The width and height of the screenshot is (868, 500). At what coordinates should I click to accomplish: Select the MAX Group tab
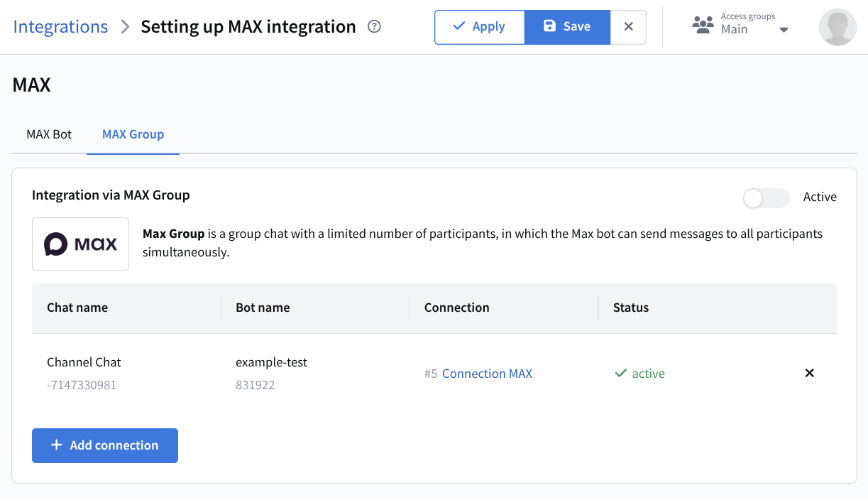tap(133, 134)
